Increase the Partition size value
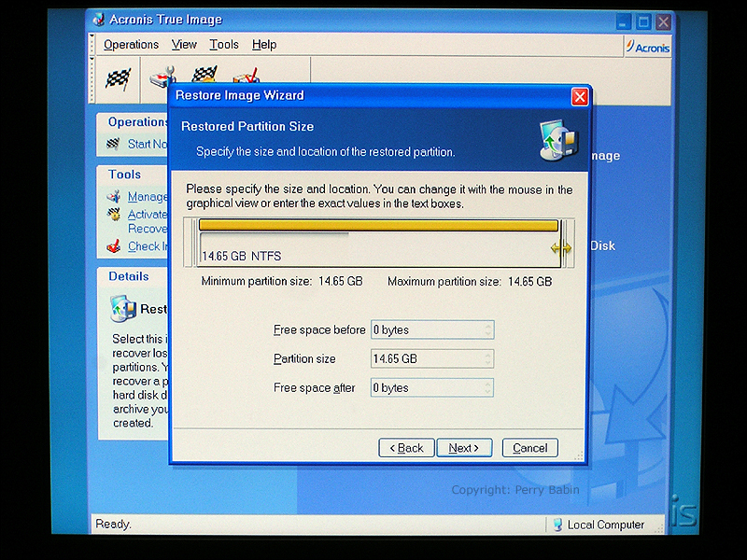This screenshot has height=560, width=747. pos(487,355)
